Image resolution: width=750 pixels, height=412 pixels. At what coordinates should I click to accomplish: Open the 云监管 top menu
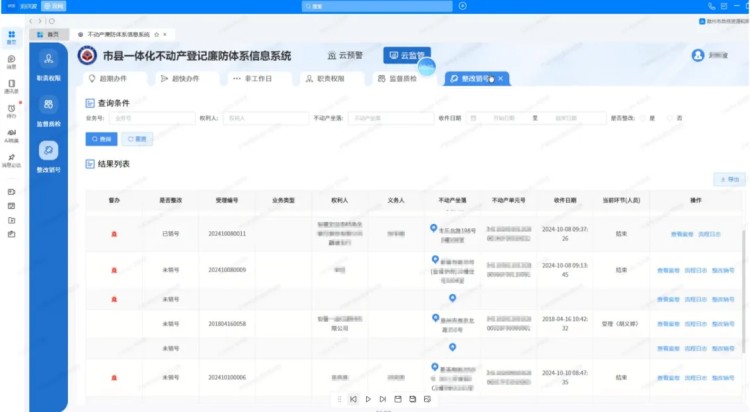pyautogui.click(x=406, y=56)
